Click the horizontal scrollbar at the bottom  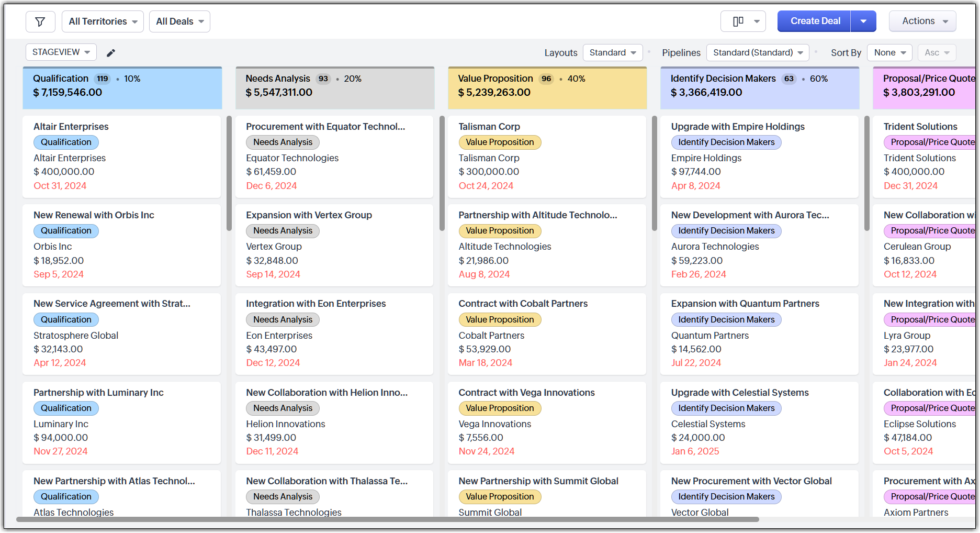[x=387, y=519]
